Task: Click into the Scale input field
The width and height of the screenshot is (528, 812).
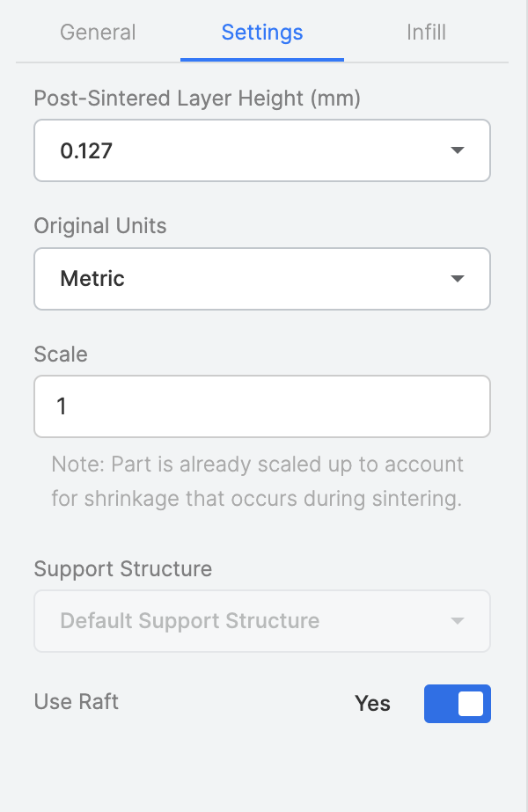Action: [261, 406]
